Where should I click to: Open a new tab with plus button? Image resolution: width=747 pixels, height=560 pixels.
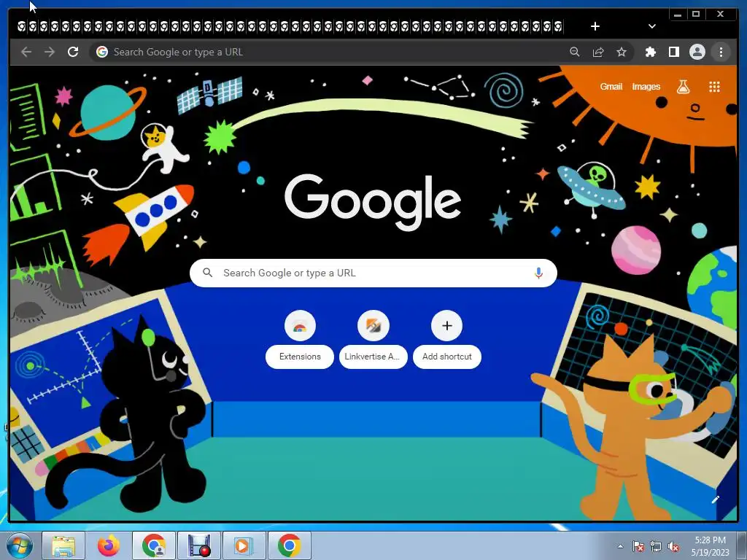pyautogui.click(x=595, y=26)
